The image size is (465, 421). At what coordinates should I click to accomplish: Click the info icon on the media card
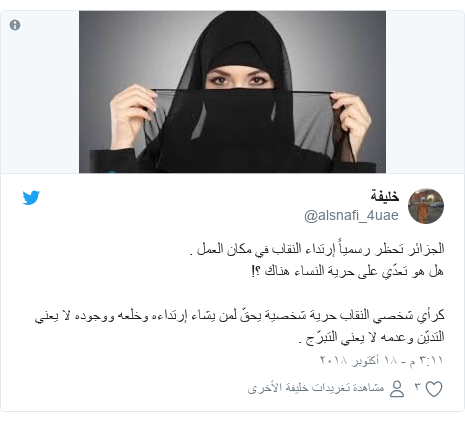[15, 25]
